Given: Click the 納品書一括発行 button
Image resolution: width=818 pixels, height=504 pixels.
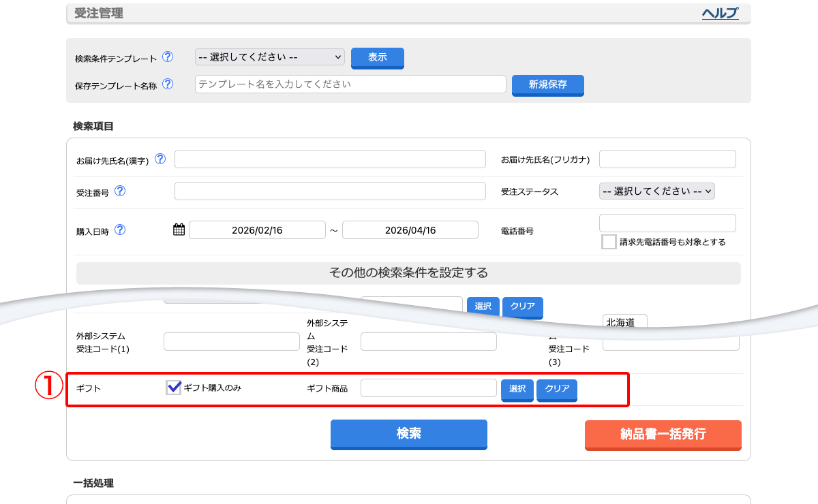Looking at the screenshot, I should 663,434.
